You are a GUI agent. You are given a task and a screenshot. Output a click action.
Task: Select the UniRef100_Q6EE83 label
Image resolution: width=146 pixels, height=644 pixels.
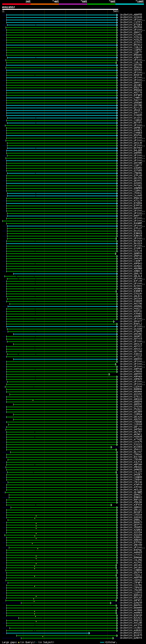click(131, 359)
